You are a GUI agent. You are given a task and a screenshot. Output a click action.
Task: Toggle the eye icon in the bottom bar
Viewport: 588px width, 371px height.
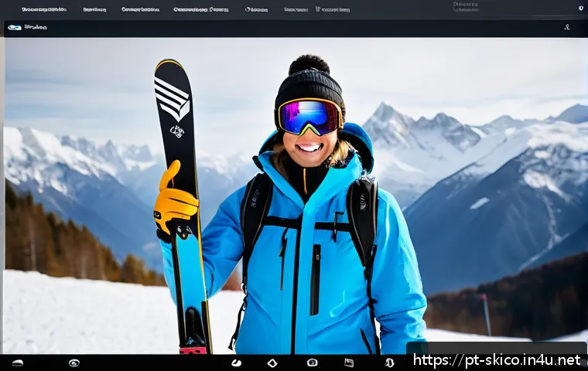pyautogui.click(x=74, y=362)
